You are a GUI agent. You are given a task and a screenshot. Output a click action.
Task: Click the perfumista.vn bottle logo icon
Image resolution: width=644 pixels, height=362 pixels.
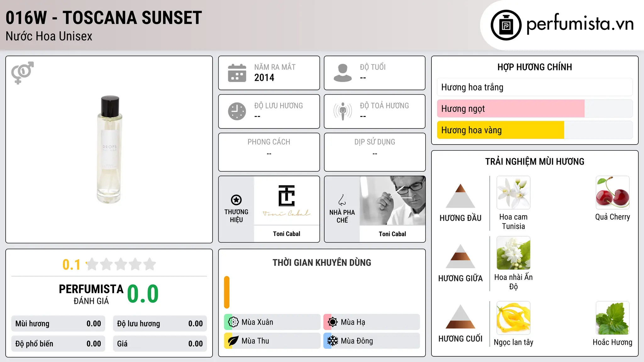[506, 25]
